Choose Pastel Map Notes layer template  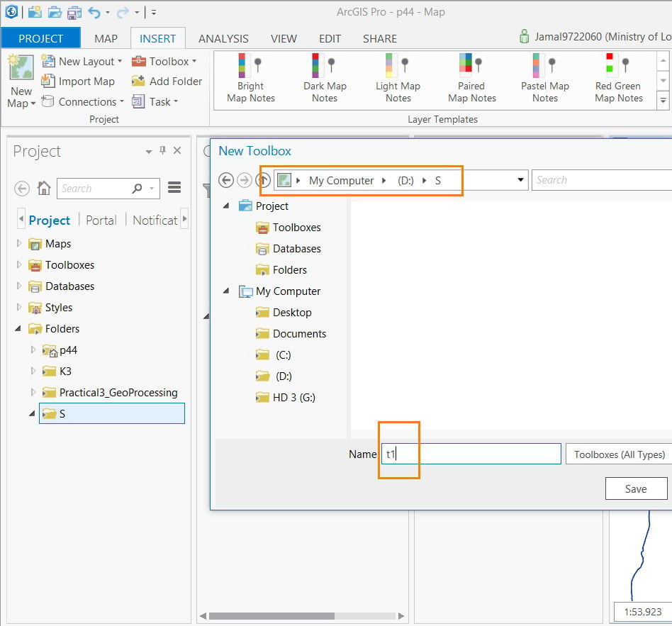point(545,79)
